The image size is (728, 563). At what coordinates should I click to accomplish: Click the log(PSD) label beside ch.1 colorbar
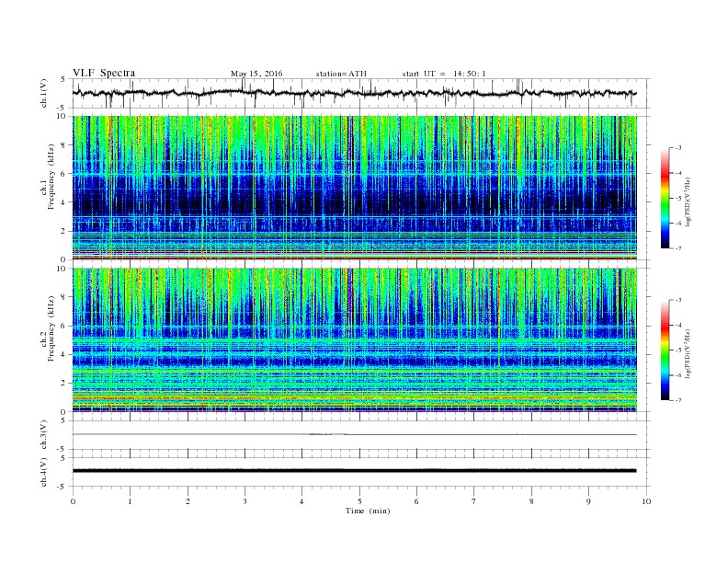coord(688,202)
